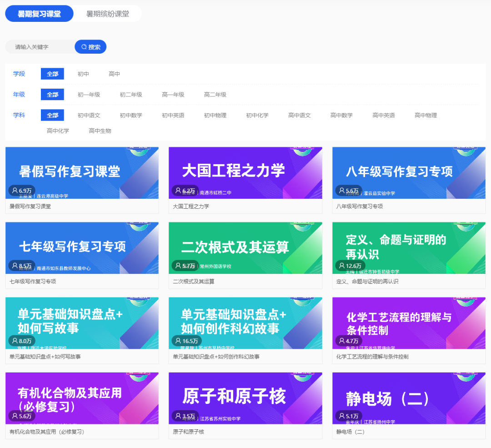Click person icon showing 3.5万 on 原子和原子核

point(178,415)
